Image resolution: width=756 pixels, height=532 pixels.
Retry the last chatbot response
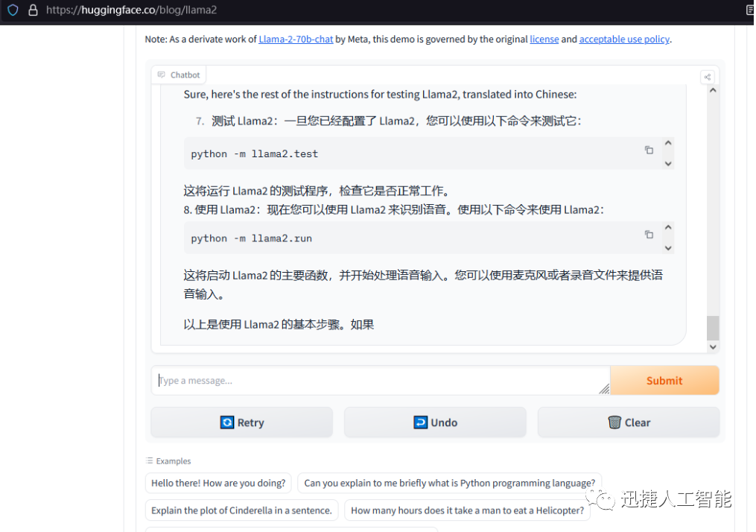click(242, 422)
